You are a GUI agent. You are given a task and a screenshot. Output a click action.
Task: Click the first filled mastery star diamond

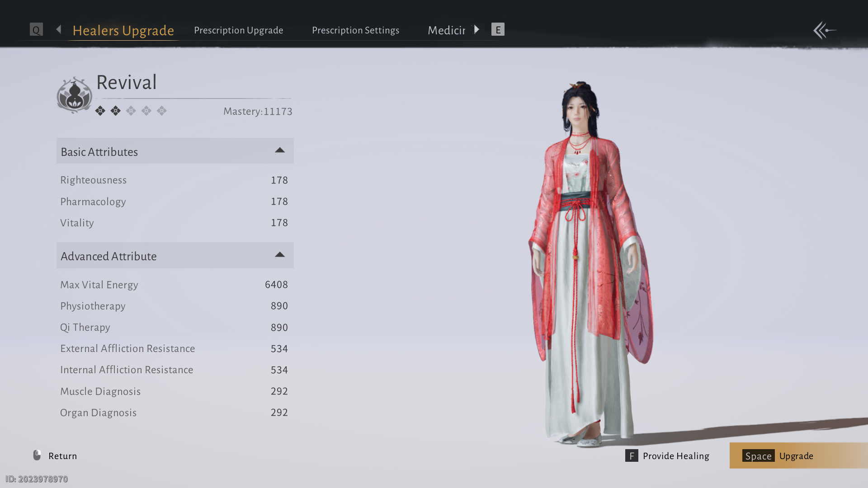tap(100, 111)
